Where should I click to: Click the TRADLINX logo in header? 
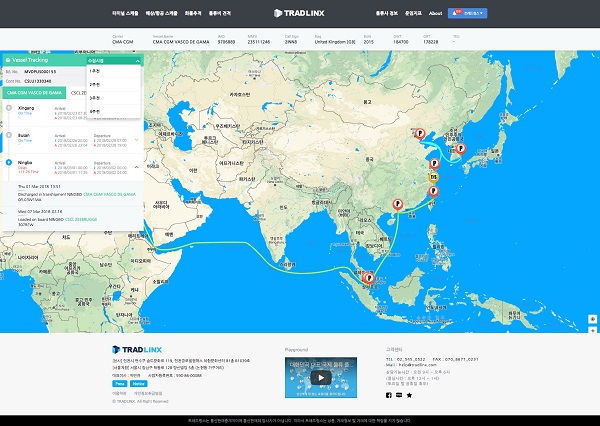coord(299,13)
